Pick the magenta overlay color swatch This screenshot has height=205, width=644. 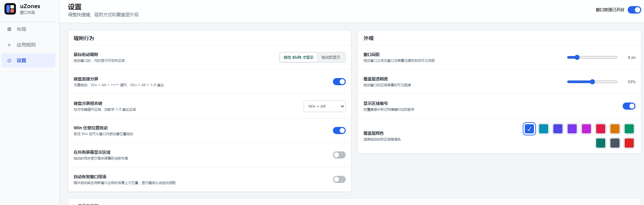click(586, 129)
